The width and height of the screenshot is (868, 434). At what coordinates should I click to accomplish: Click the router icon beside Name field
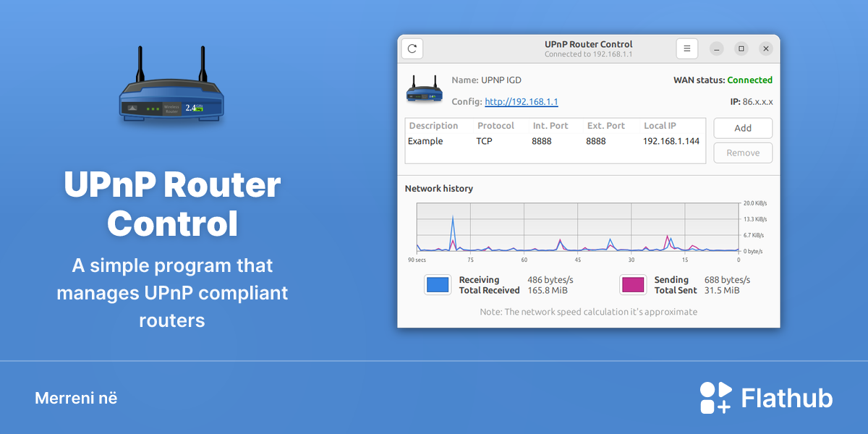(425, 90)
